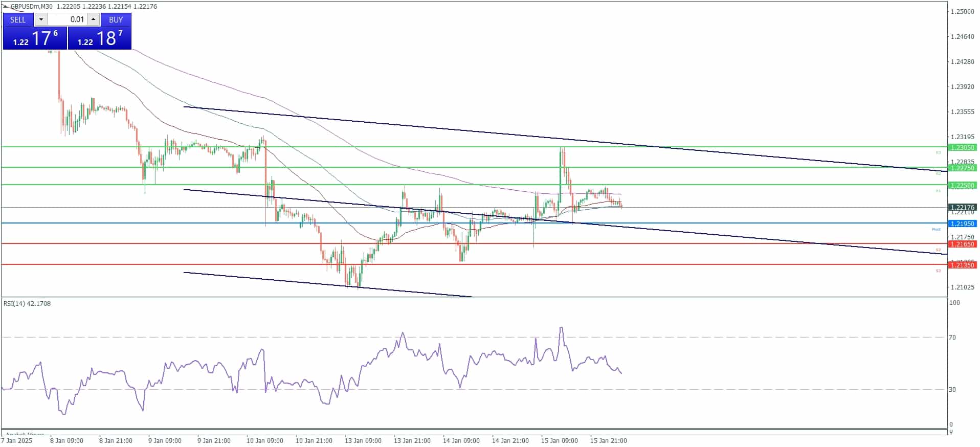Click the 1.21025 price scale label
Screen dimensions: 980x447
point(962,287)
